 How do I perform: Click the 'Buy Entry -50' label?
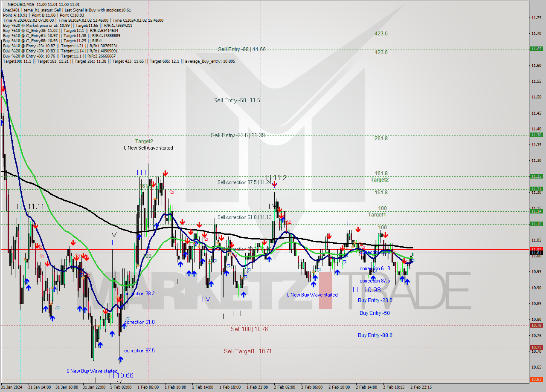point(375,313)
